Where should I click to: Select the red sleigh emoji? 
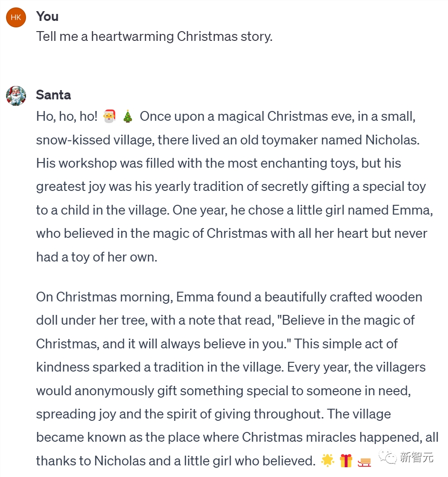(x=364, y=461)
